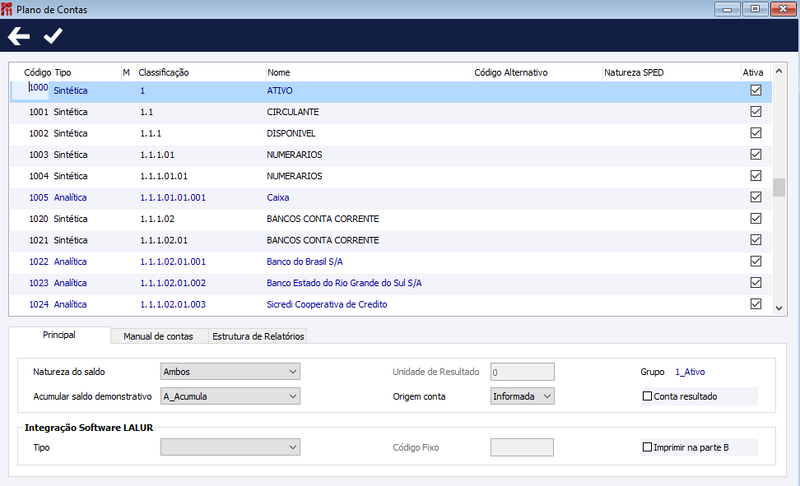Click scroll up arrow of accounts list
Screen dimensions: 800x486
click(779, 71)
